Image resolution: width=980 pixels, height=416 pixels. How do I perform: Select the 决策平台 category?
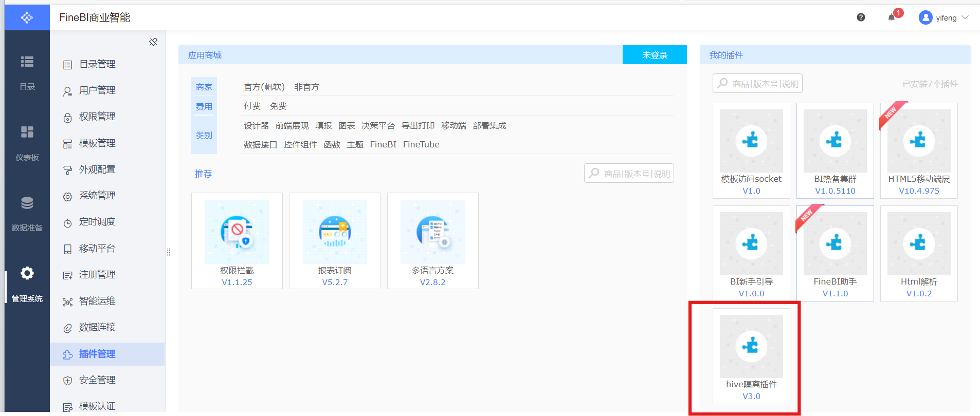pos(378,125)
